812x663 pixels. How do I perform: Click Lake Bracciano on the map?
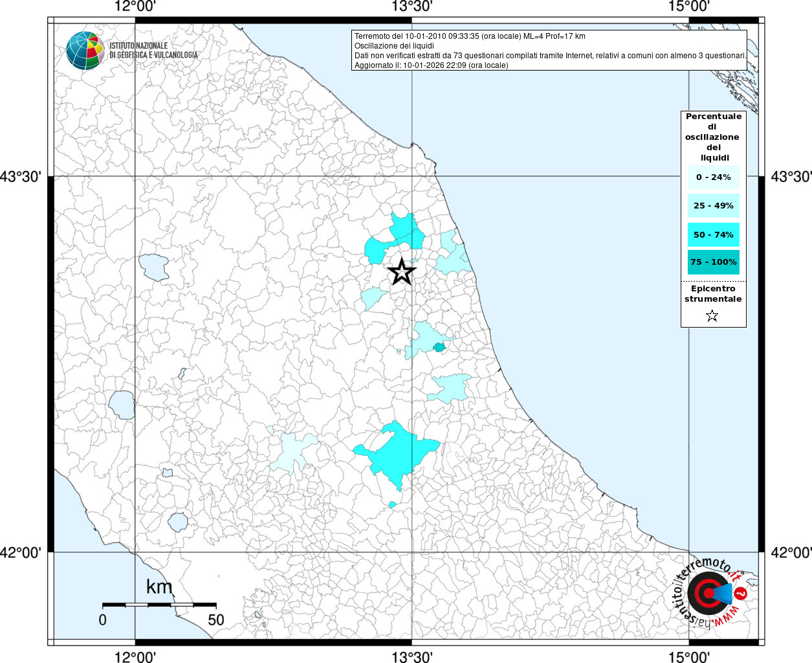(178, 522)
